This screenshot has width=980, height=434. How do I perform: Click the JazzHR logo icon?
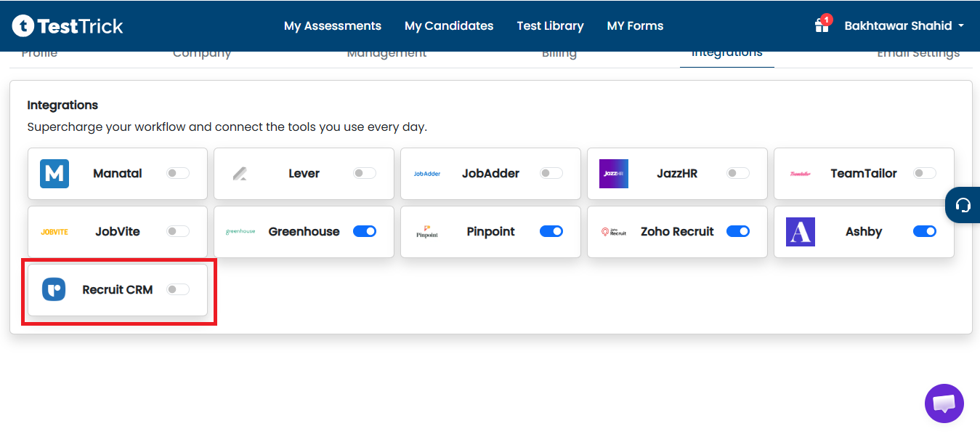click(x=614, y=174)
